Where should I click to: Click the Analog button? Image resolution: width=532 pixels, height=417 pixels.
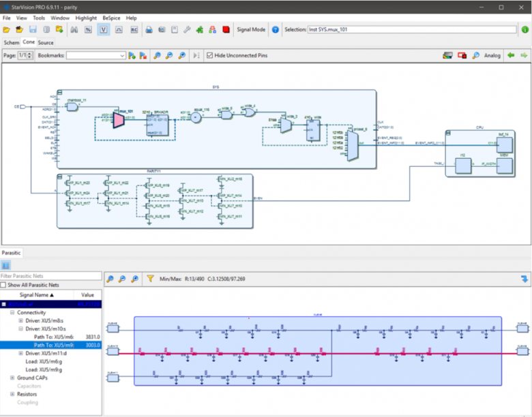click(492, 56)
